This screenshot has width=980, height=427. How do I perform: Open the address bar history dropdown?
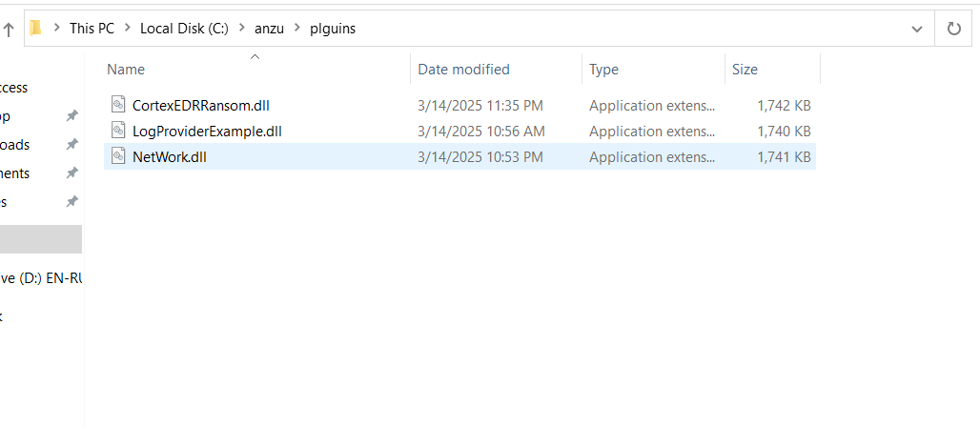[x=917, y=29]
